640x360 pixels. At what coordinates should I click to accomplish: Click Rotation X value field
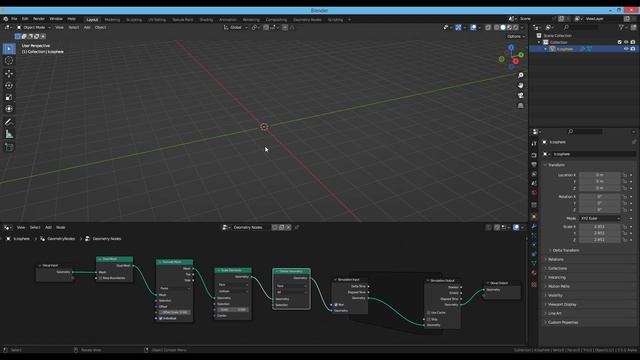click(x=600, y=197)
